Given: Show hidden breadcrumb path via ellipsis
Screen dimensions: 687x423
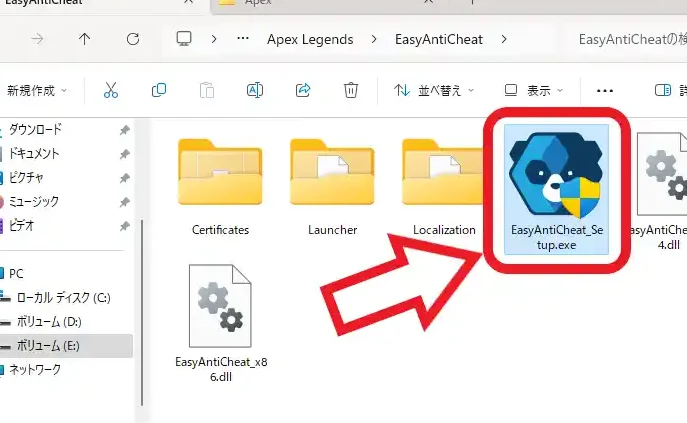Looking at the screenshot, I should click(243, 39).
